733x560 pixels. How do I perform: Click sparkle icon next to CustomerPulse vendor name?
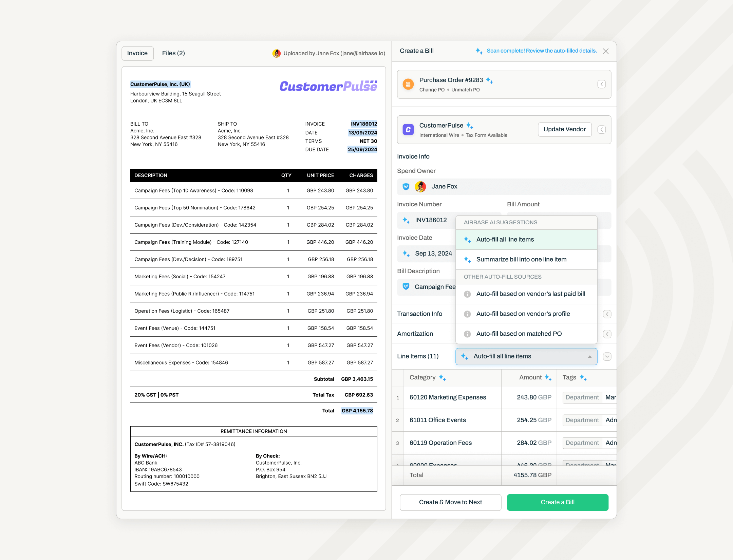[x=470, y=126]
